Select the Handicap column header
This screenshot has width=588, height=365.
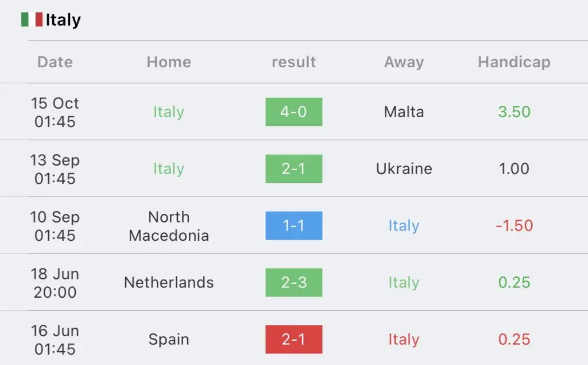514,62
